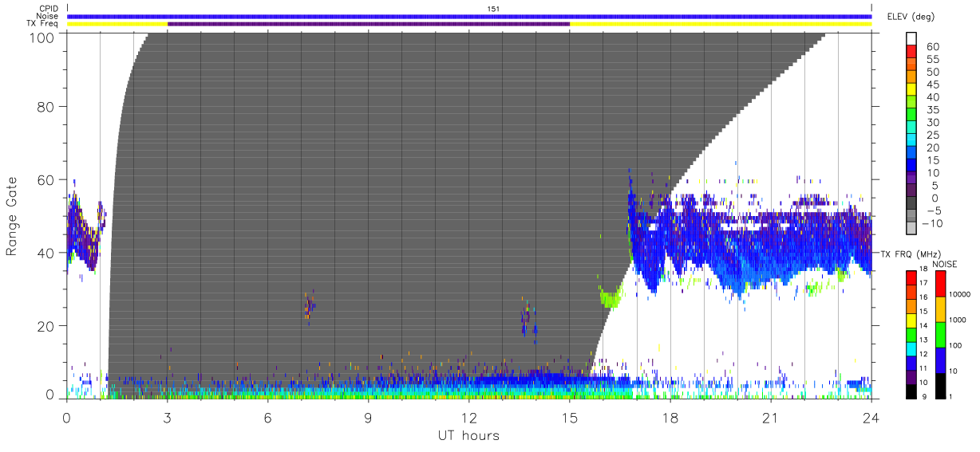The width and height of the screenshot is (980, 452).
Task: Click the purple scatter blob before 1 UT
Action: tap(81, 231)
